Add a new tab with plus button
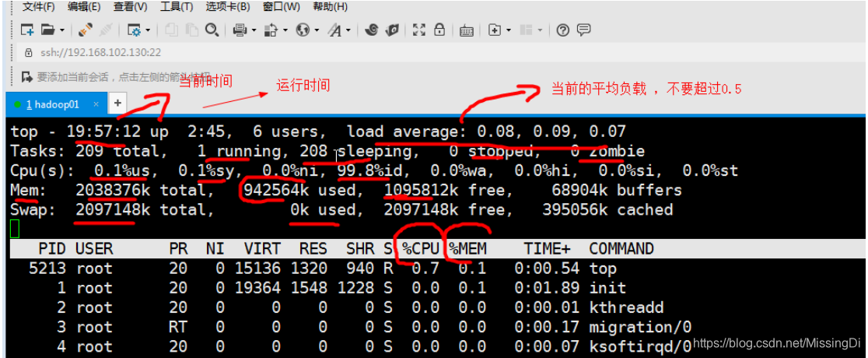This screenshot has width=868, height=358. (117, 103)
